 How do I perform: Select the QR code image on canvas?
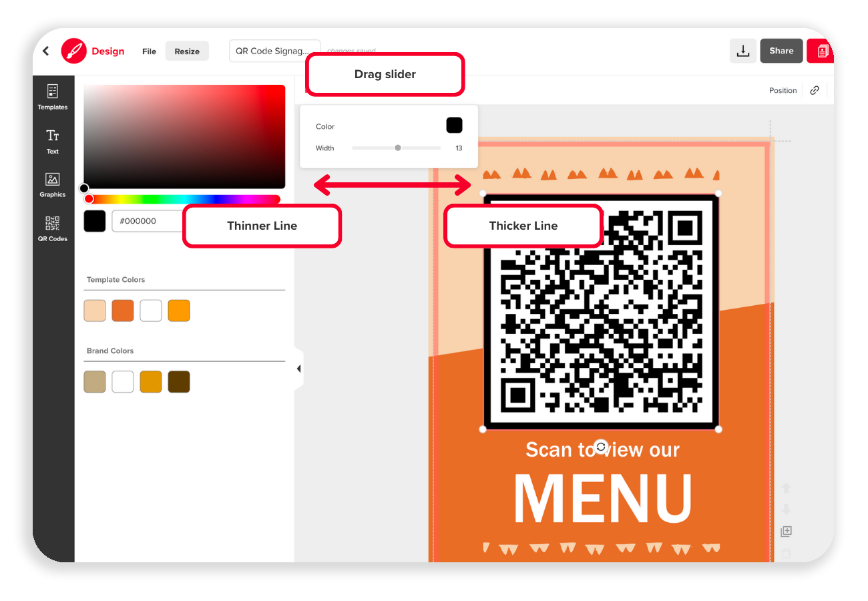point(601,311)
